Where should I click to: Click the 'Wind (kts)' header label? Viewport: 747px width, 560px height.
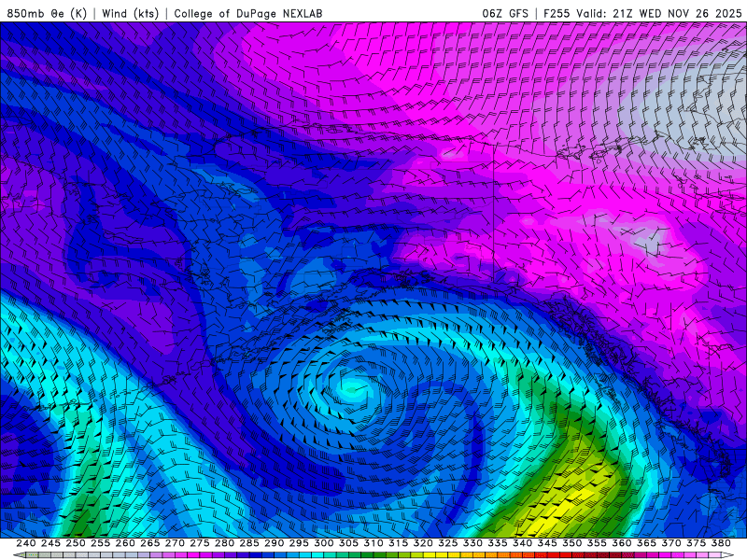point(130,13)
